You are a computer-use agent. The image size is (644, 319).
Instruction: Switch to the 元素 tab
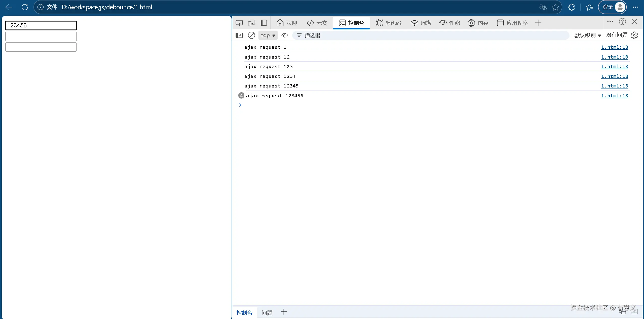[x=317, y=23]
